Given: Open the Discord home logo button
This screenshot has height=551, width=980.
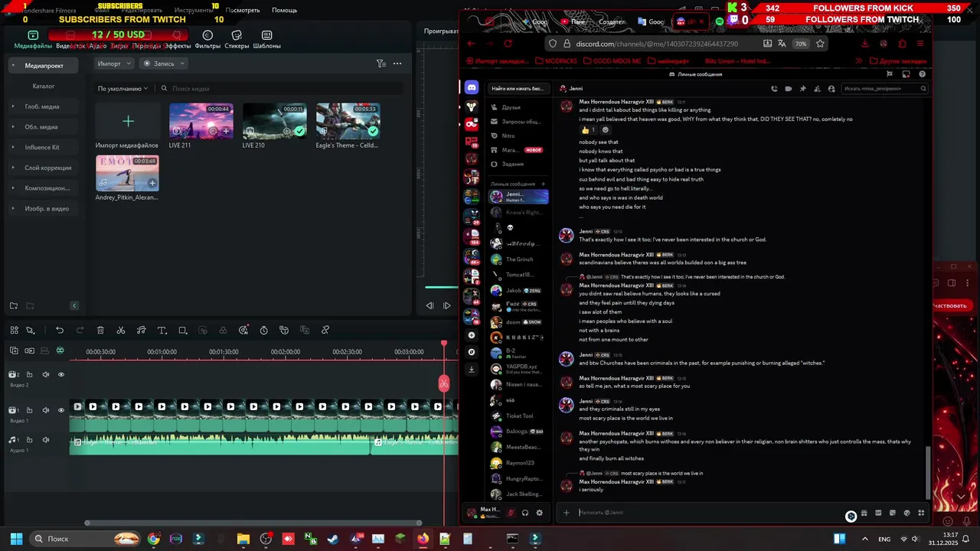Looking at the screenshot, I should coord(472,88).
